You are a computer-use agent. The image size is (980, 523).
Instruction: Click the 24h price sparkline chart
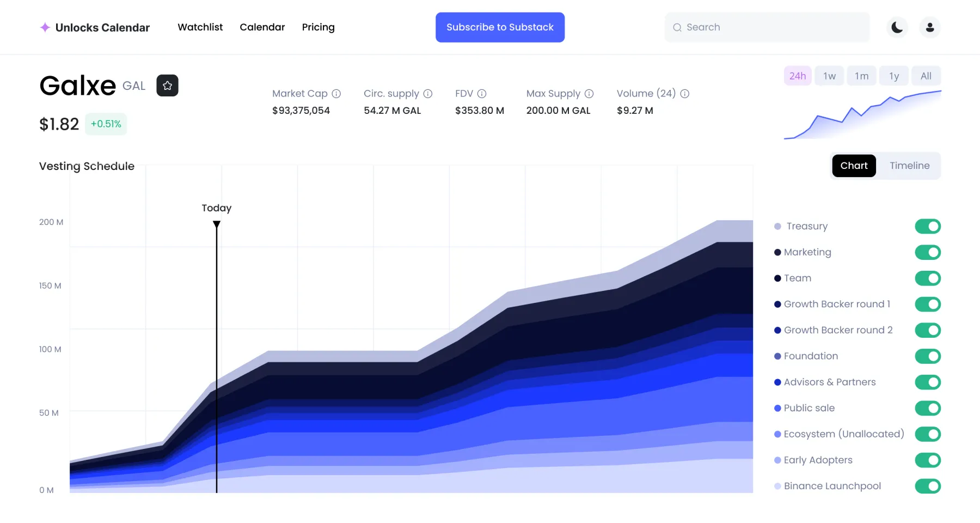coord(862,114)
